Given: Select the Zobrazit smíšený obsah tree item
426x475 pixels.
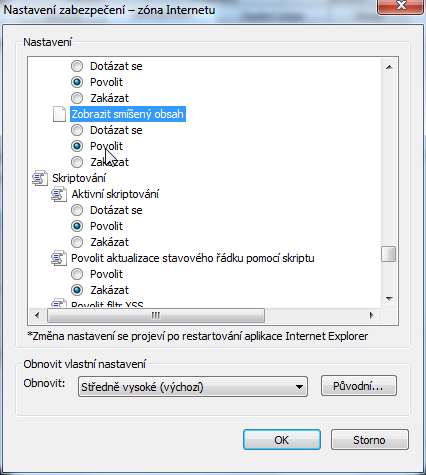Looking at the screenshot, I should (x=128, y=114).
